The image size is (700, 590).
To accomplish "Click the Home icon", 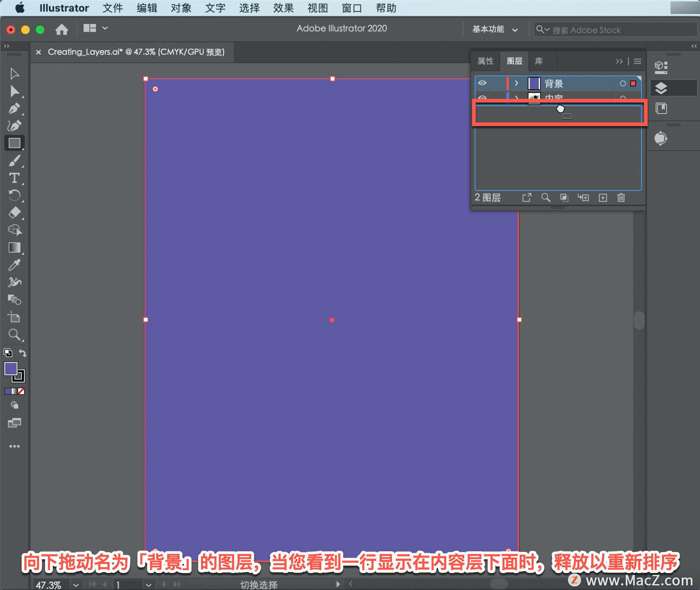I will coord(62,29).
